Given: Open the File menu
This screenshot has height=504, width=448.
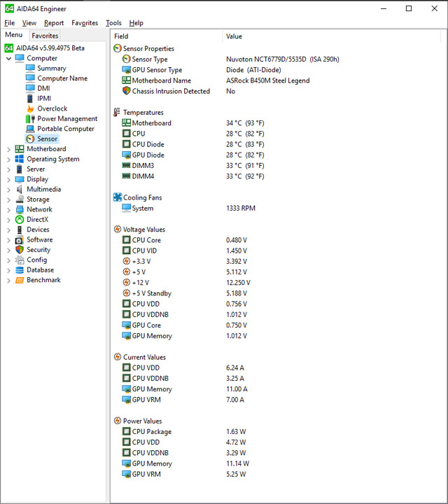Looking at the screenshot, I should pyautogui.click(x=9, y=23).
